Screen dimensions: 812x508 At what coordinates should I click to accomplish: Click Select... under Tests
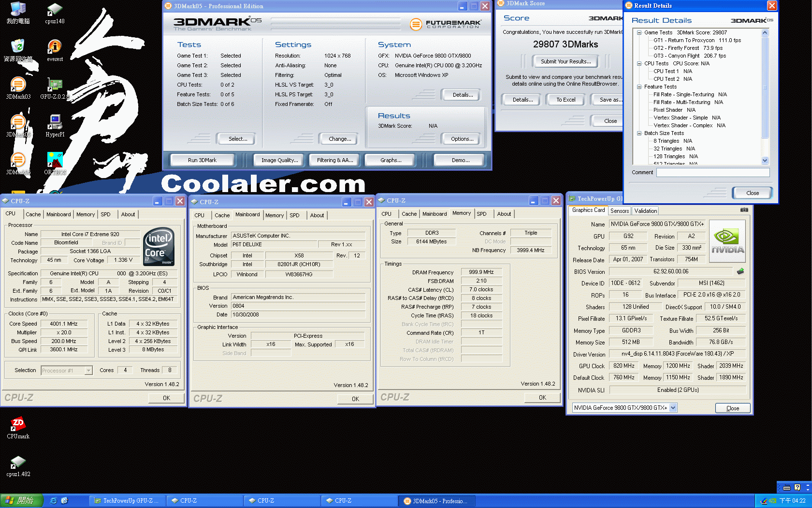coord(237,139)
